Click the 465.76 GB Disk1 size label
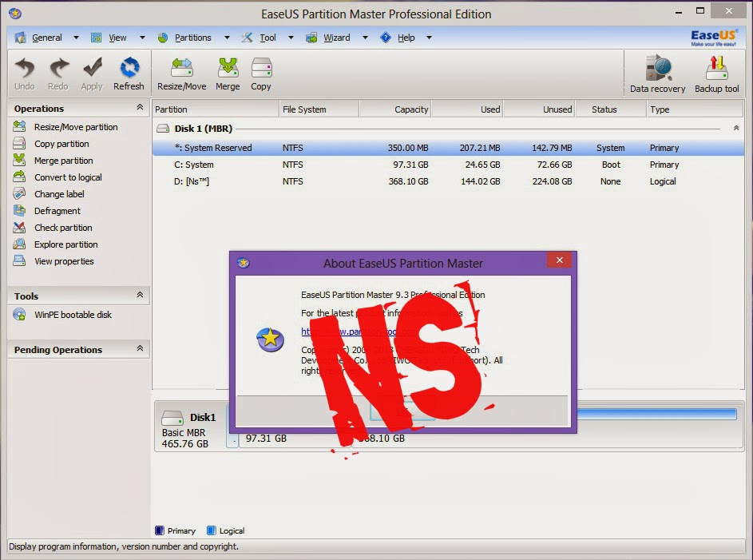This screenshot has width=753, height=560. (185, 444)
